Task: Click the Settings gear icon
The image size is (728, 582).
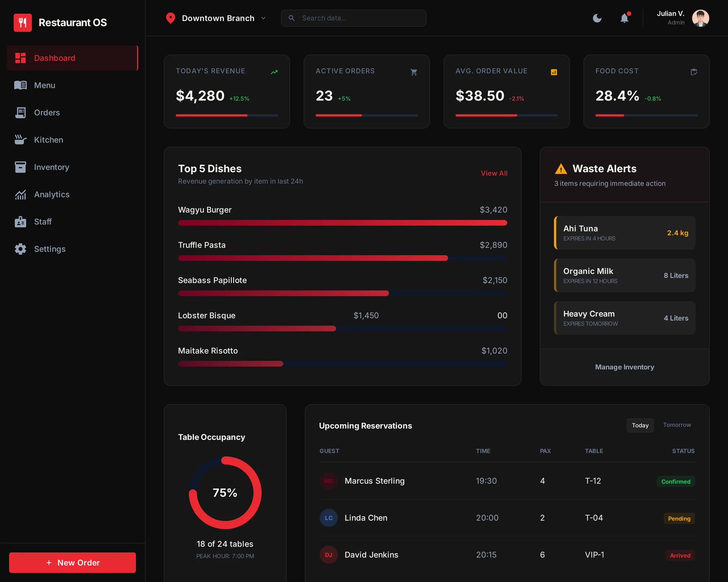Action: tap(20, 249)
